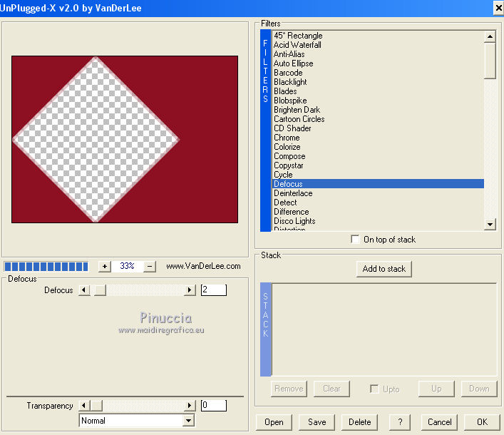Screen dimensions: 504x435
Task: Toggle the Upto checkbox
Action: point(374,389)
